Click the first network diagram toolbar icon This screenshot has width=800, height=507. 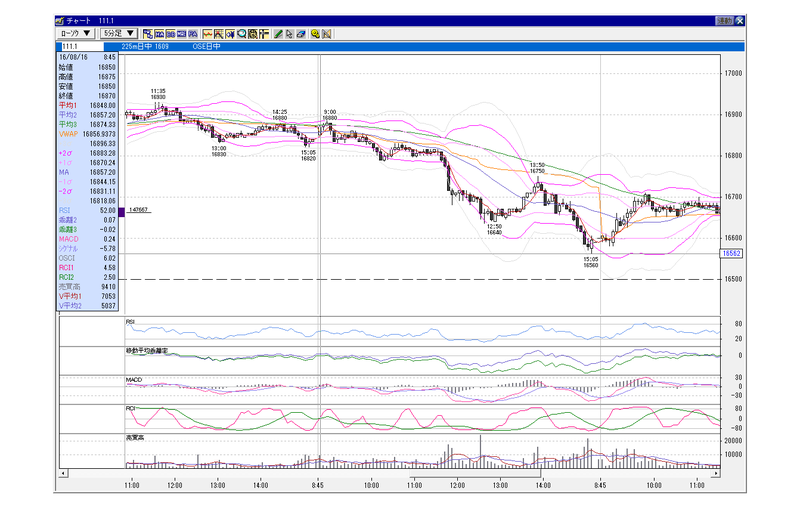point(147,34)
